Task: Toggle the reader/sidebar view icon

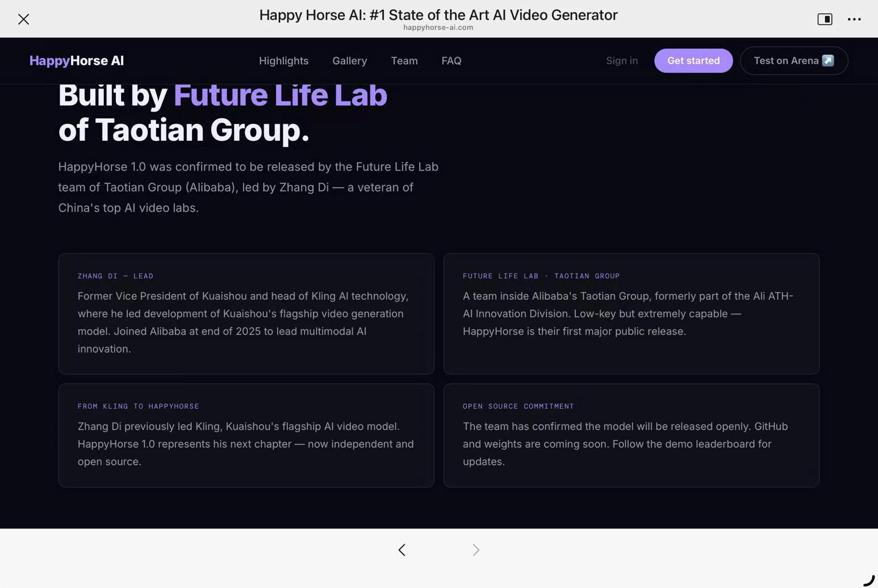Action: 825,19
